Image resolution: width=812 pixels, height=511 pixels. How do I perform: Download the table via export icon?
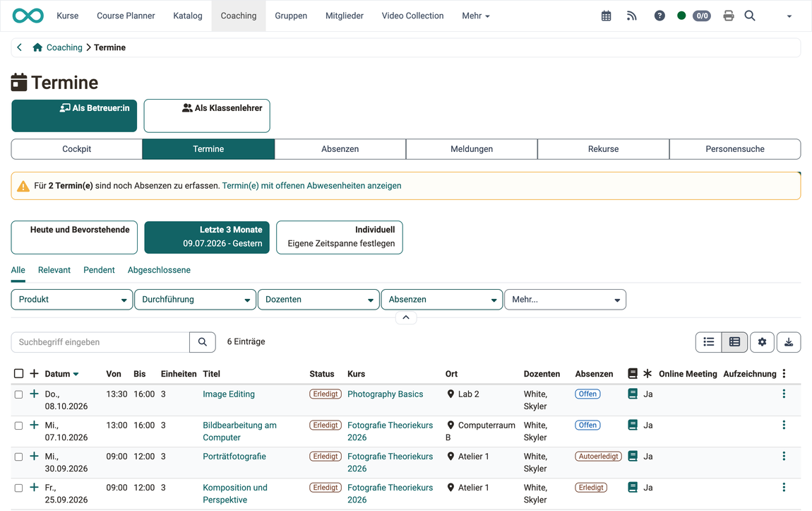788,342
